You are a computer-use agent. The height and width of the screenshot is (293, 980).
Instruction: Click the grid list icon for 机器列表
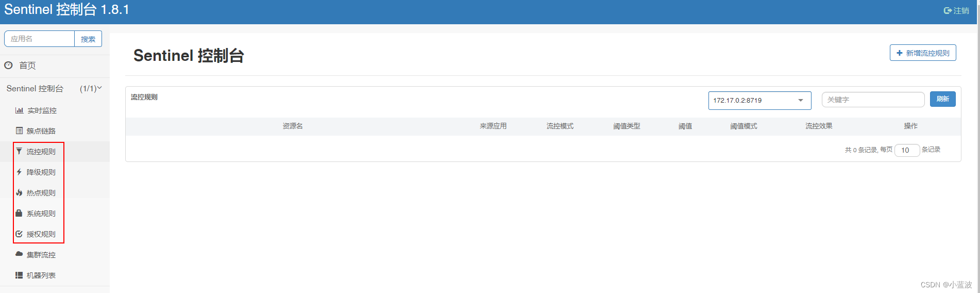click(19, 275)
